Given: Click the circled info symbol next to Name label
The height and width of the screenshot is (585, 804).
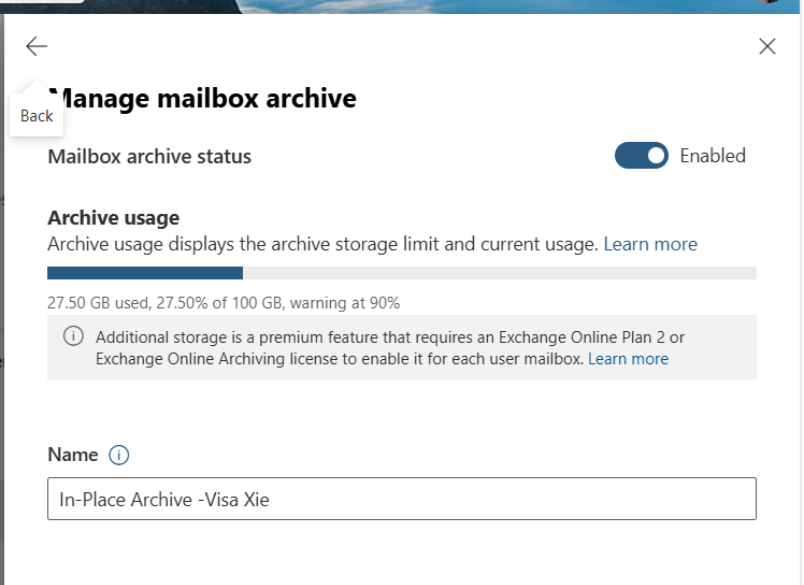Looking at the screenshot, I should [120, 454].
